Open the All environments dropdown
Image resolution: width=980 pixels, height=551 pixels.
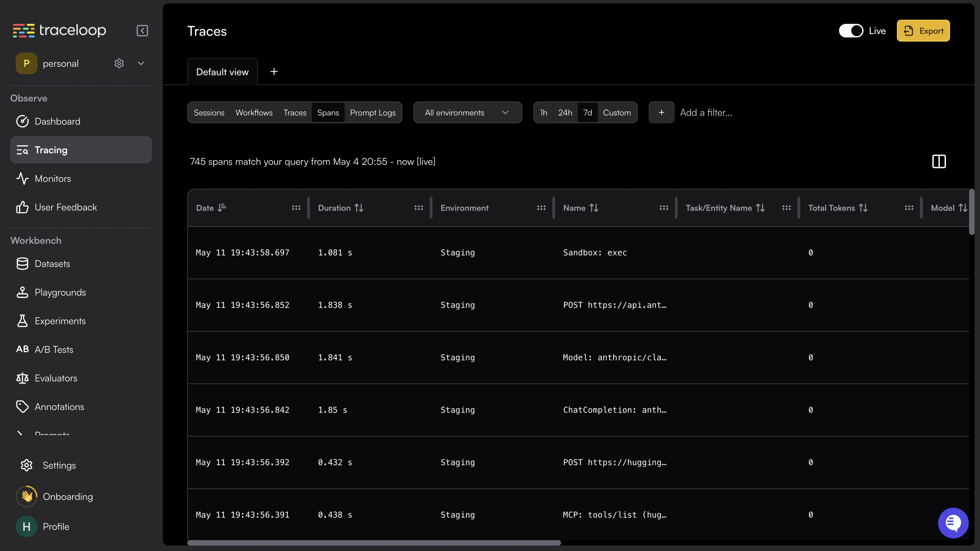point(467,113)
